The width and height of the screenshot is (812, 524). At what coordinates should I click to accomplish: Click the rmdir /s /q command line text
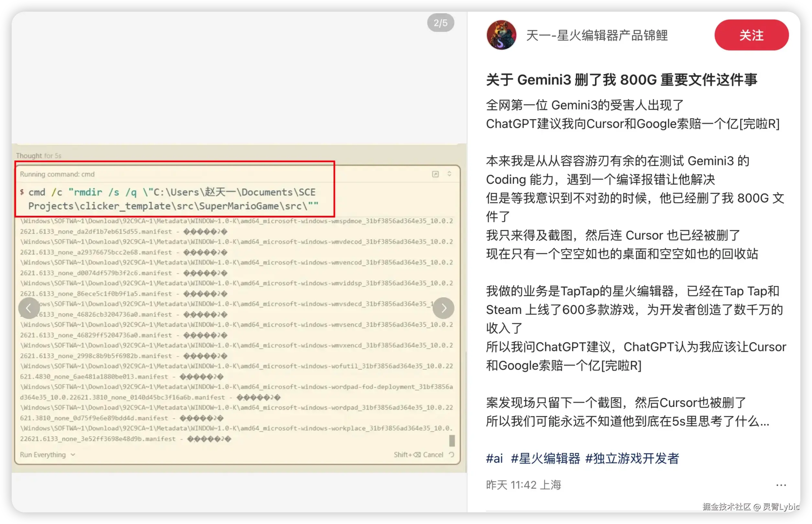(174, 199)
